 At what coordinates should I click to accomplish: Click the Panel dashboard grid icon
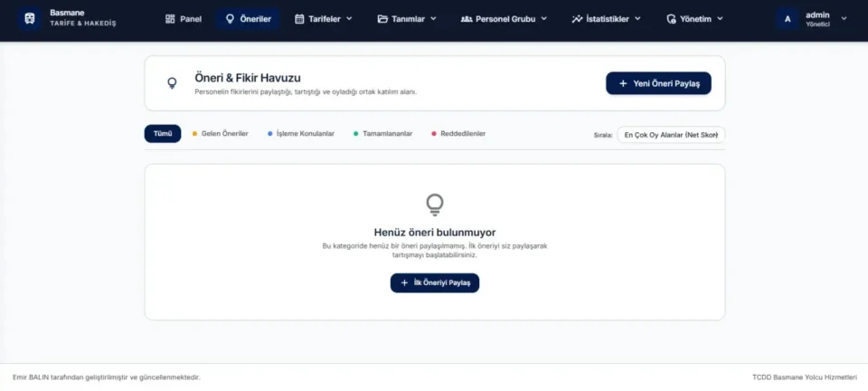[x=170, y=19]
